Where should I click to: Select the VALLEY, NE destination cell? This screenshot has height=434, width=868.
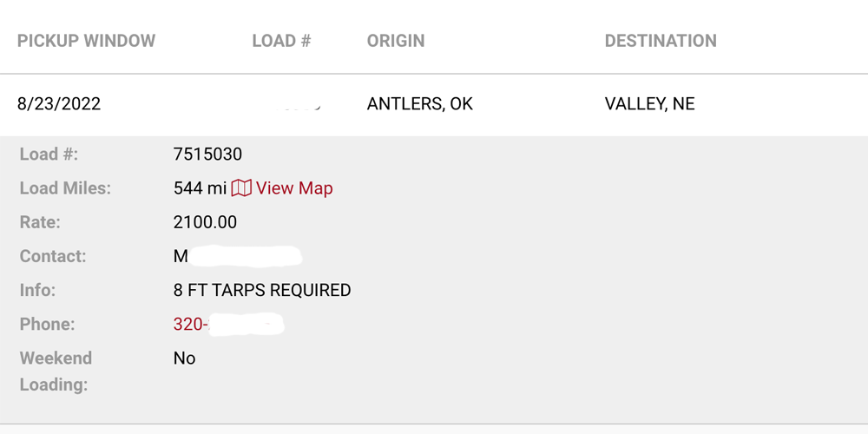(649, 104)
